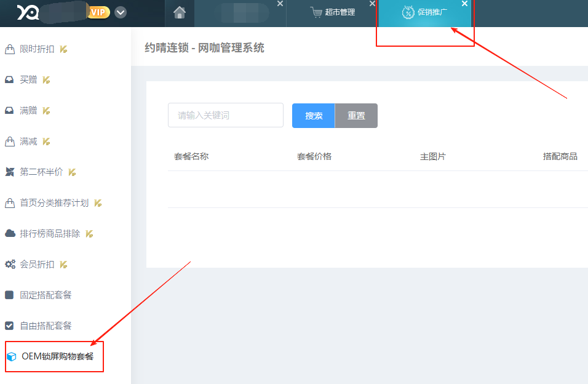Click the blue cube icon beside OEM锁屏购物套餐
Image resolution: width=588 pixels, height=384 pixels.
point(12,356)
